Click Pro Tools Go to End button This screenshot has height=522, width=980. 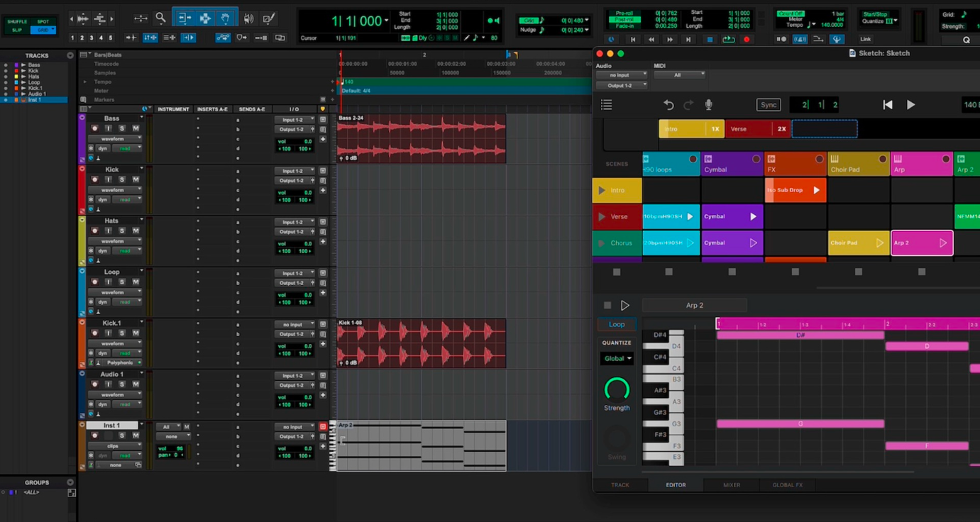(x=688, y=40)
